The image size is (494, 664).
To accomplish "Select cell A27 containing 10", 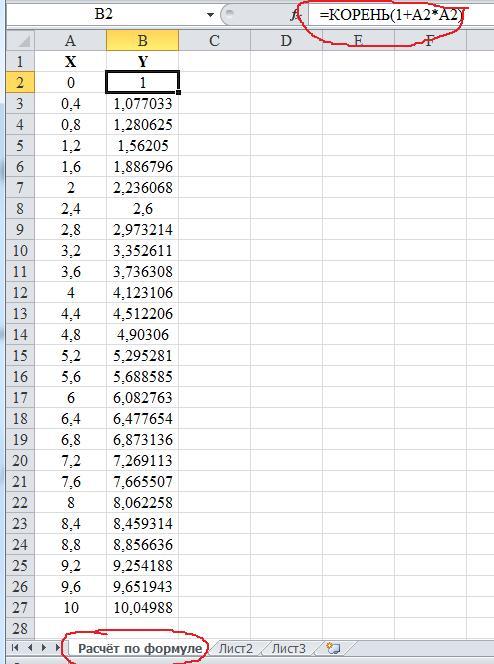I will coord(70,607).
